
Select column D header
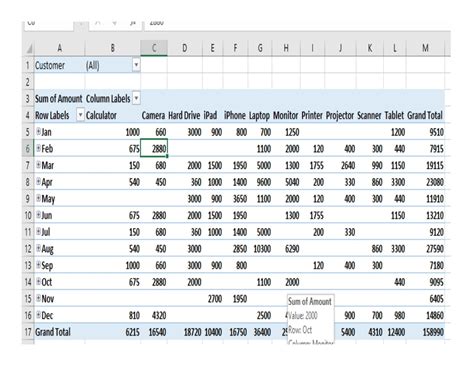[184, 48]
